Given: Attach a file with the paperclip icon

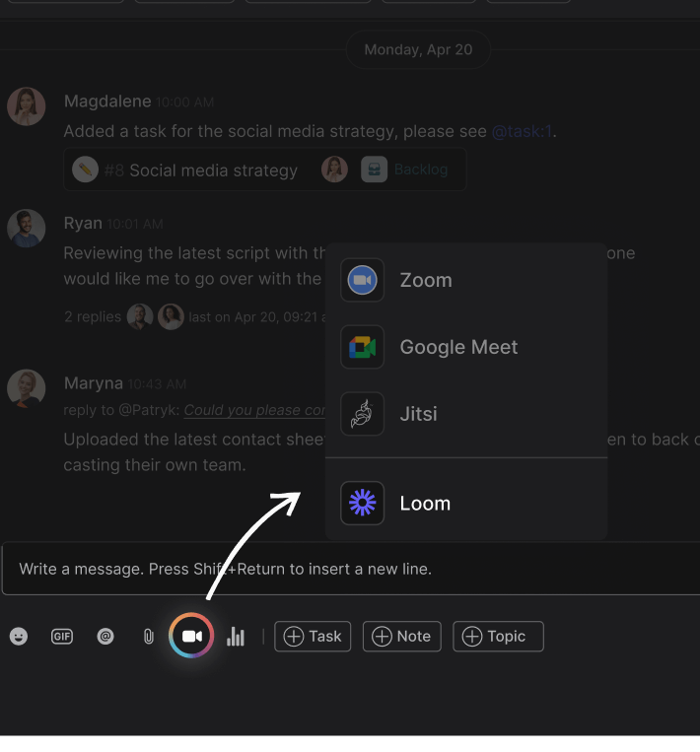Looking at the screenshot, I should click(x=149, y=637).
